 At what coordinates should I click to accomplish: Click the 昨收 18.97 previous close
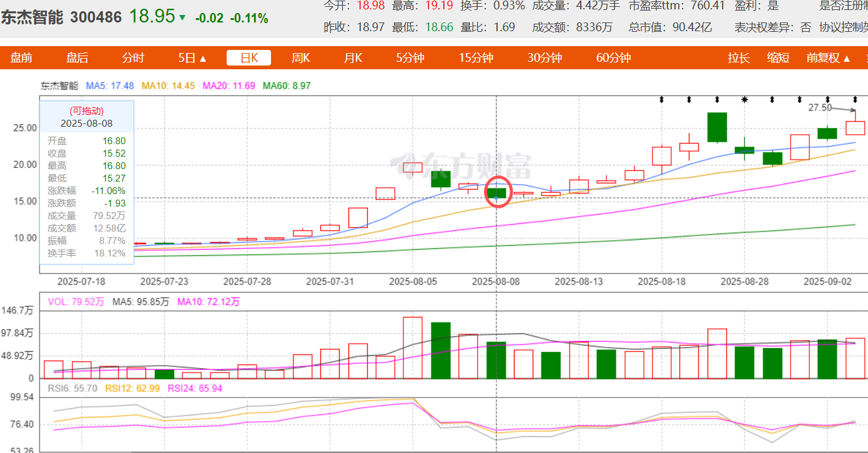355,27
